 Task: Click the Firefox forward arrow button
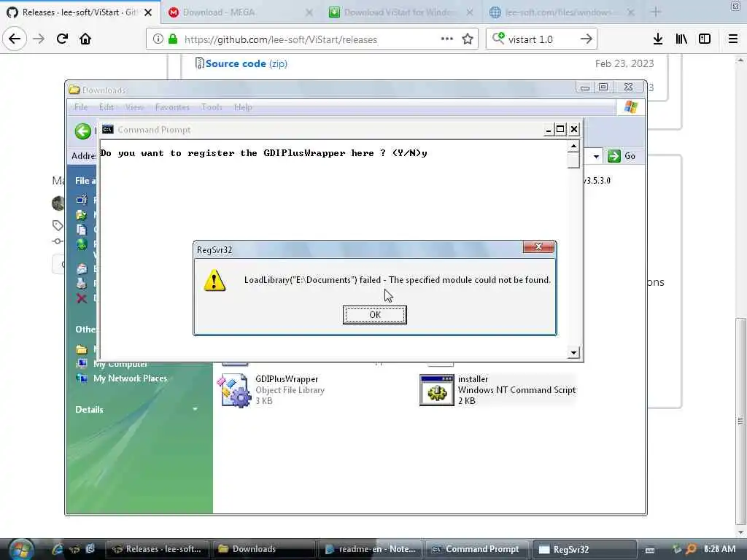(39, 39)
